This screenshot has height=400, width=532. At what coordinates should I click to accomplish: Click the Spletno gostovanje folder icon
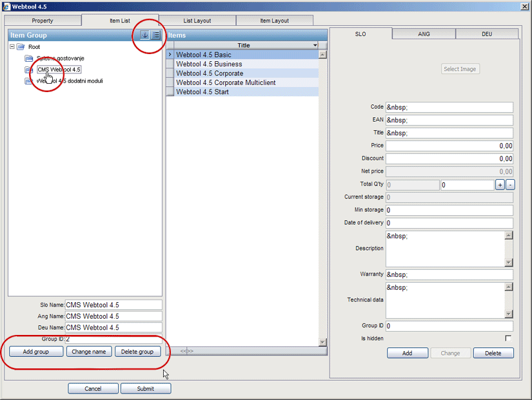(28, 59)
